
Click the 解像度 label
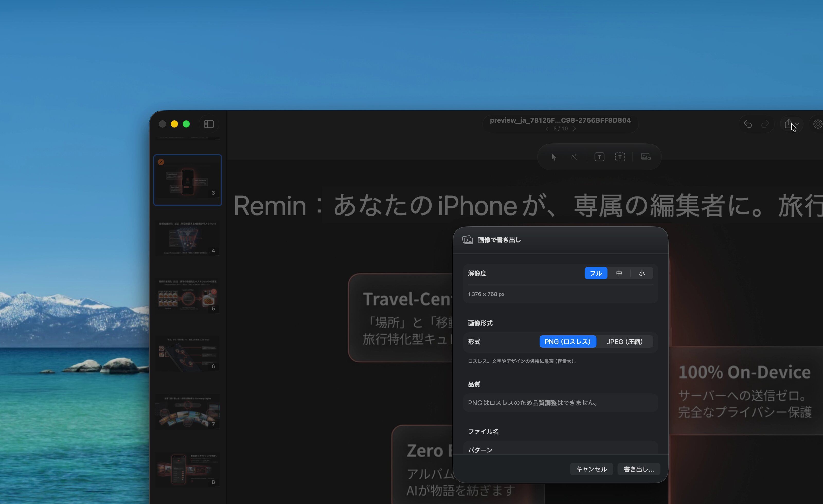477,273
